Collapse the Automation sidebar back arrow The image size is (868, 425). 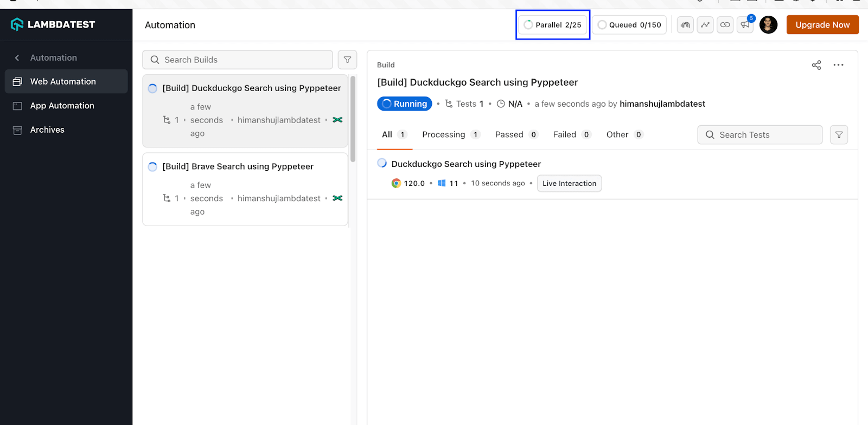tap(17, 58)
